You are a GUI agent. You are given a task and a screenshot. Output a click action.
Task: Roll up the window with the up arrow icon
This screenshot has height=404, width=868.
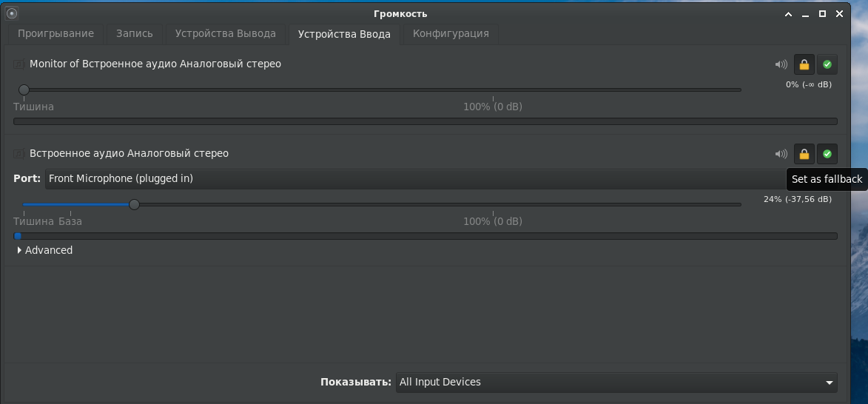click(789, 14)
